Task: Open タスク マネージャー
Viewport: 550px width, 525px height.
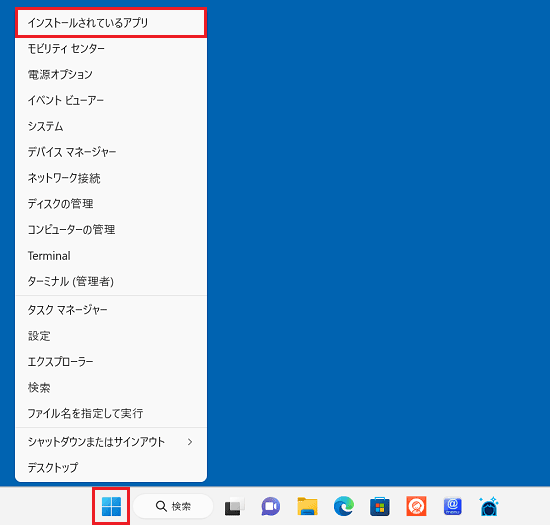Action: 111,310
